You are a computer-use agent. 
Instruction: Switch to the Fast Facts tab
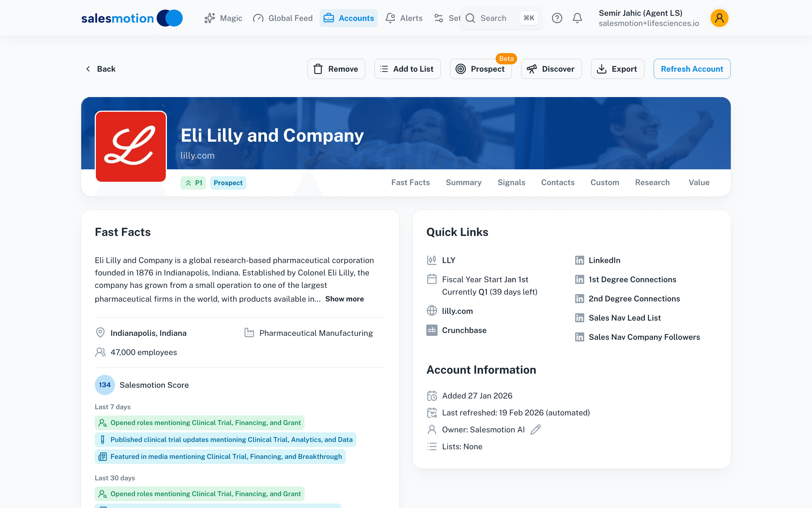coord(410,182)
